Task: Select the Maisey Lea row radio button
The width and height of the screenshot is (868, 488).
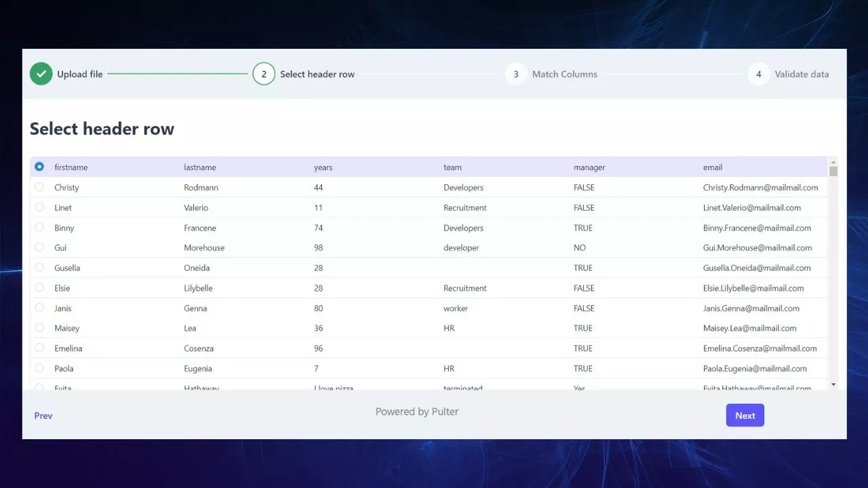Action: click(39, 328)
